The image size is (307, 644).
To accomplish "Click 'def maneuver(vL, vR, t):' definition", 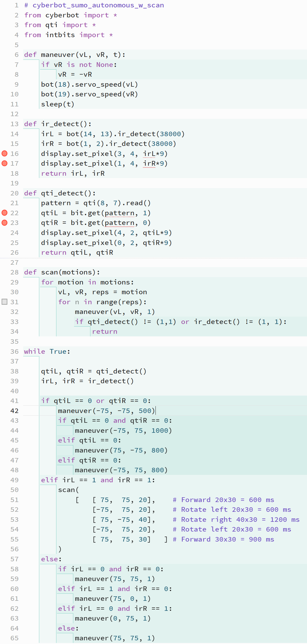I will (x=75, y=55).
